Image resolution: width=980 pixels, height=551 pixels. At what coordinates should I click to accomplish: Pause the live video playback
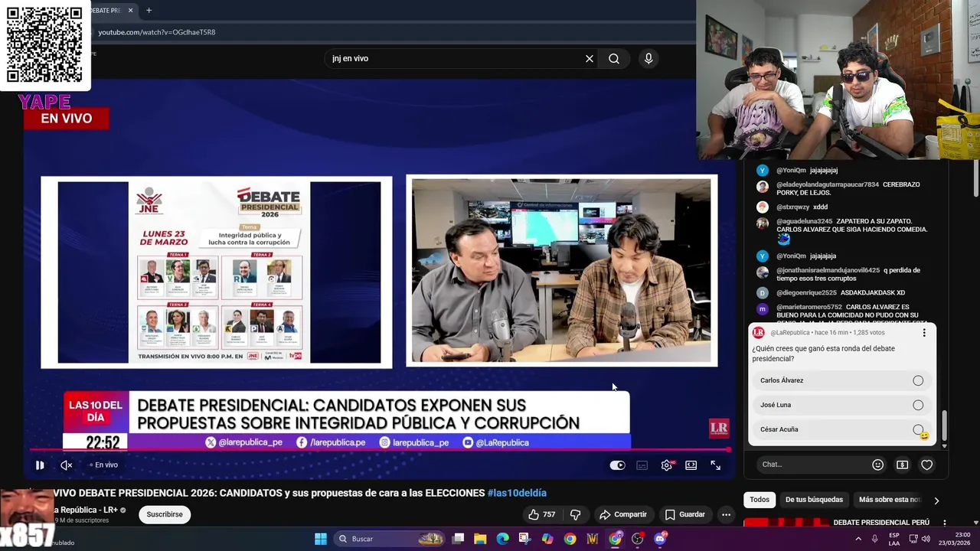coord(40,465)
